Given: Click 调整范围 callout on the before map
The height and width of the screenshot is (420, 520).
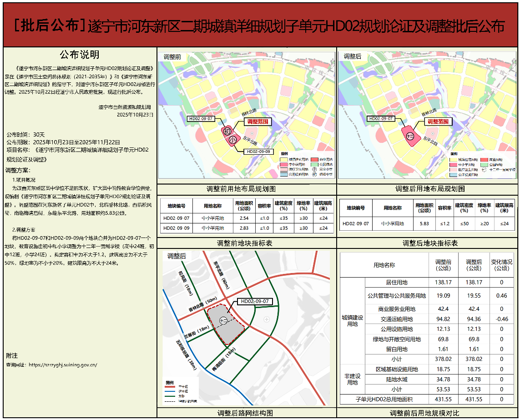Looking at the screenshot, I should [257, 121].
